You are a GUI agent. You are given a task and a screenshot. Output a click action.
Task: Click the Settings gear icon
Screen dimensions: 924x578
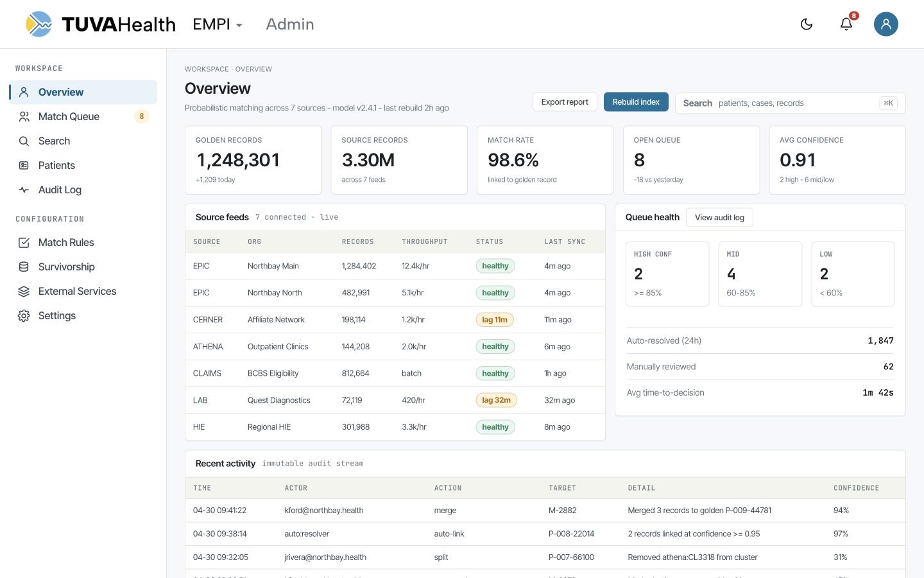tap(24, 315)
